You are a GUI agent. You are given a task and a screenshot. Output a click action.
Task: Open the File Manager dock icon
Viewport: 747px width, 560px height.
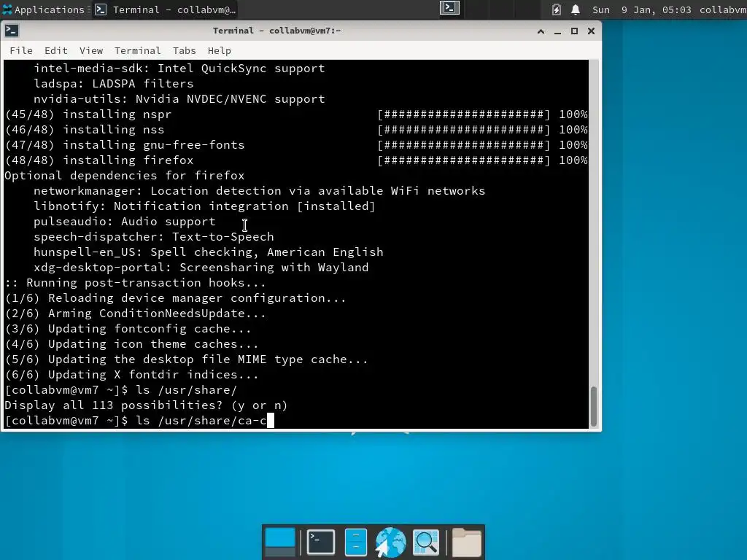click(355, 542)
